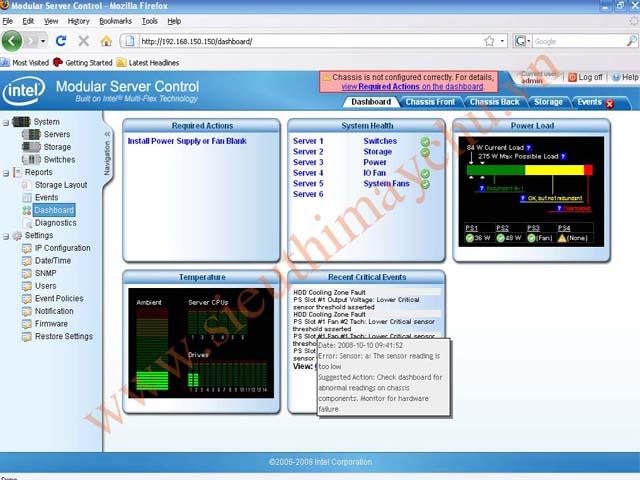This screenshot has height=480, width=640.
Task: Go back with Firefox back arrow
Action: coord(12,41)
